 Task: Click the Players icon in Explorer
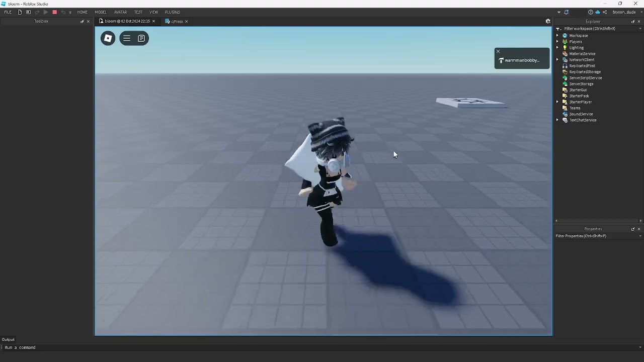coord(565,42)
